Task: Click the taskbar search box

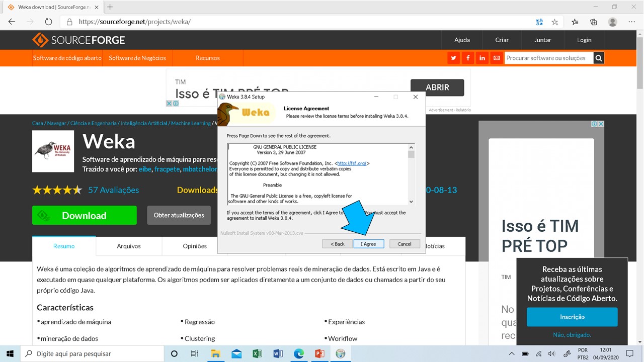Action: [92, 353]
